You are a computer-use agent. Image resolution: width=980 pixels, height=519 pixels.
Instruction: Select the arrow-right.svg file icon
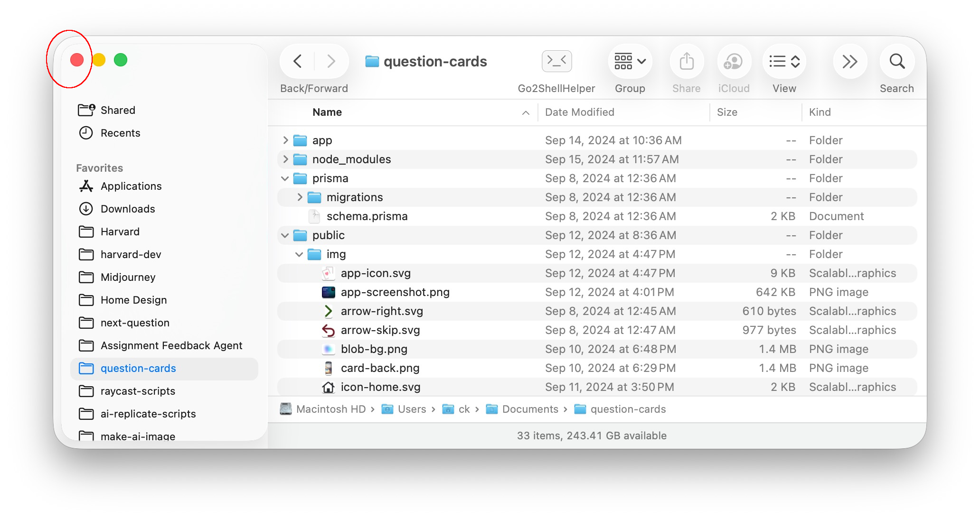[328, 311]
